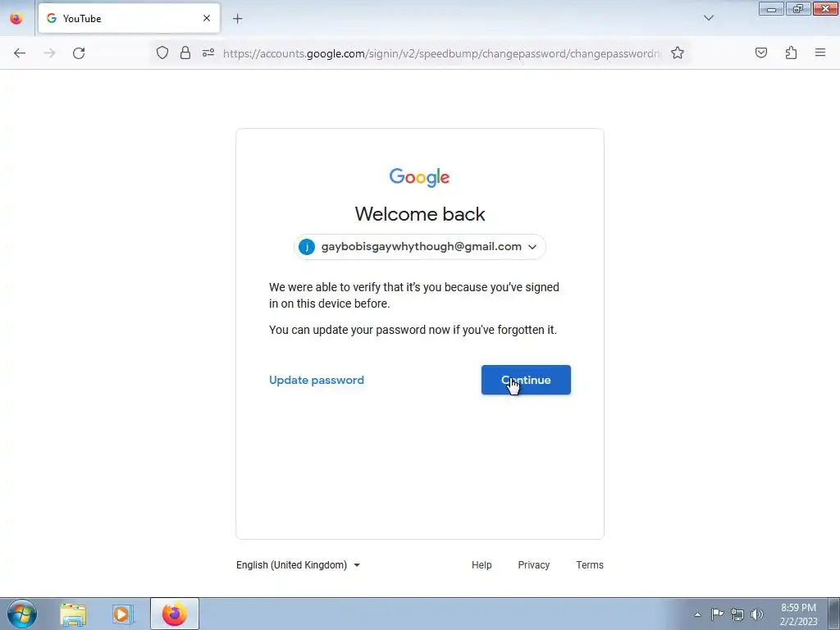Open the Extensions puzzle icon

coord(791,52)
